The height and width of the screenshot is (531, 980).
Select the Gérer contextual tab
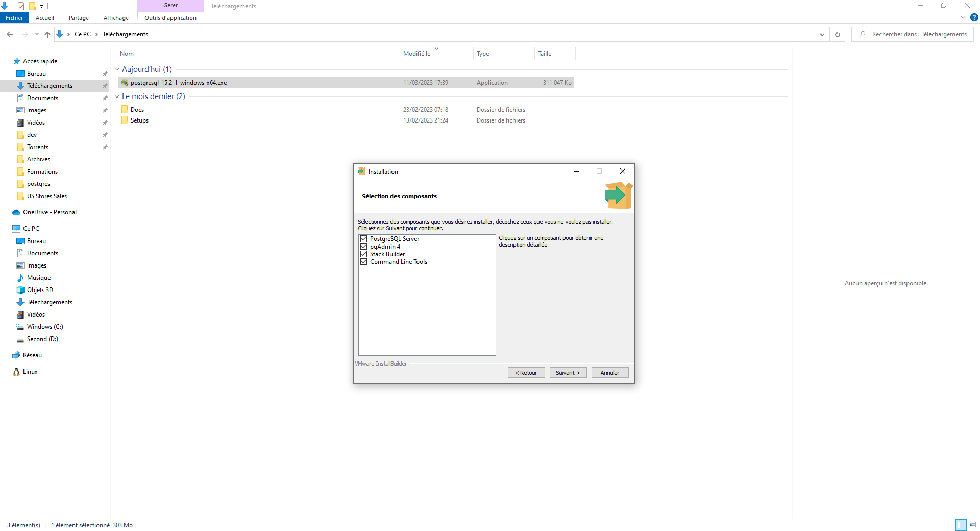170,5
